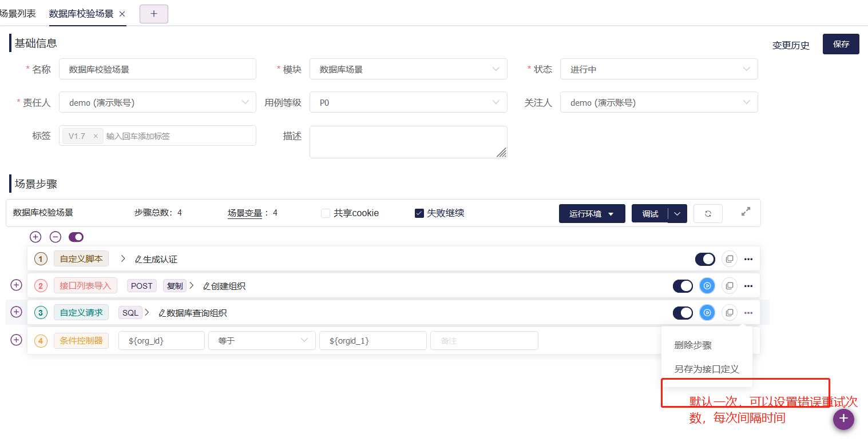
Task: Run step 3 数据库查询组织 via its play icon
Action: (x=707, y=313)
